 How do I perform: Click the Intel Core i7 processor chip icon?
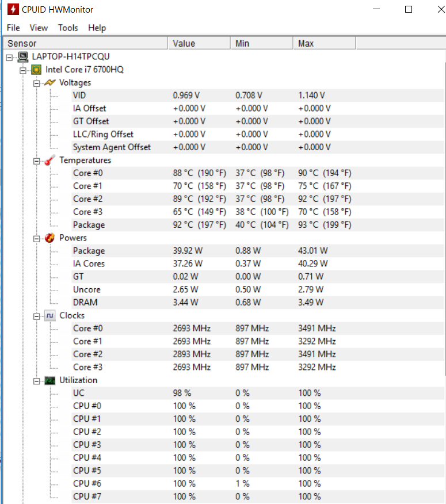tap(36, 70)
